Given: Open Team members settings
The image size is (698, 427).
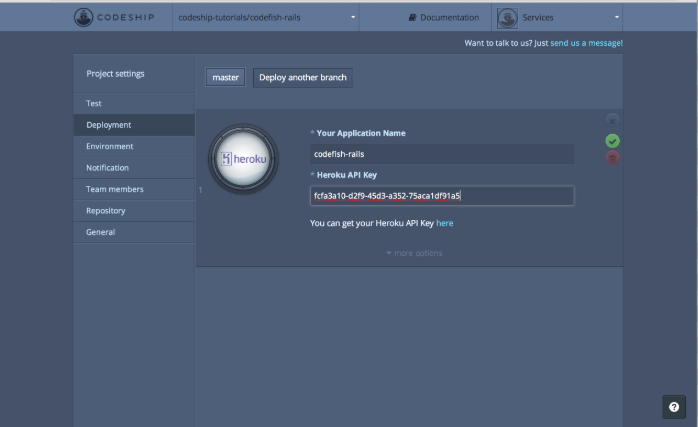Looking at the screenshot, I should (134, 189).
